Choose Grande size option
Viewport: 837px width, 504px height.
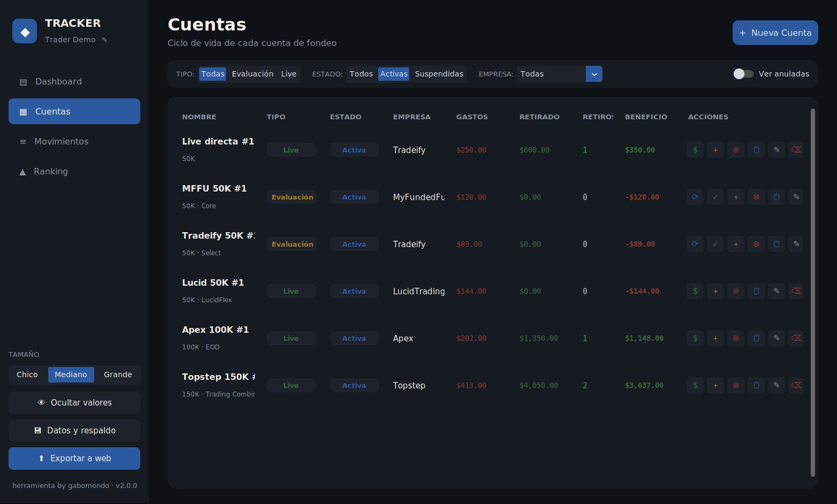(118, 375)
